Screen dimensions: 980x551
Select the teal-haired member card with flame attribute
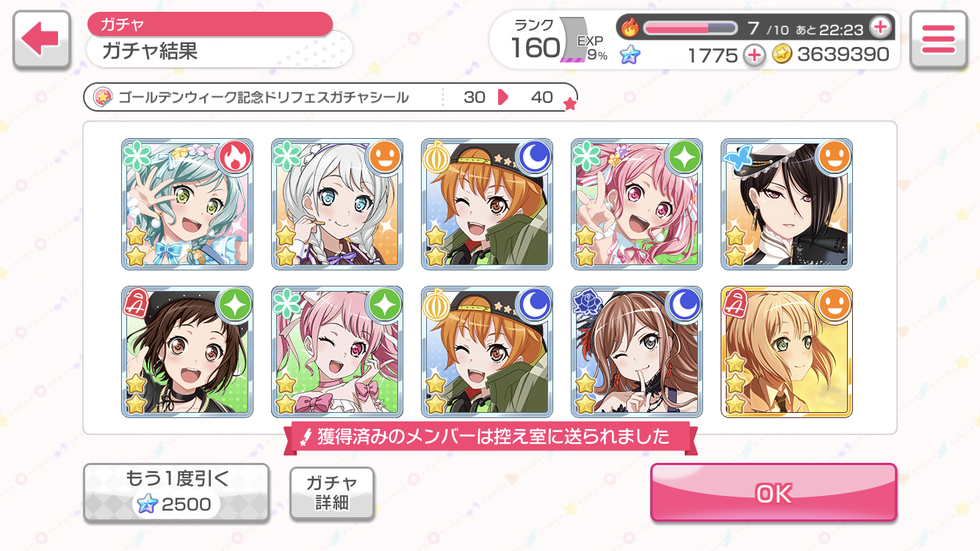coord(187,204)
